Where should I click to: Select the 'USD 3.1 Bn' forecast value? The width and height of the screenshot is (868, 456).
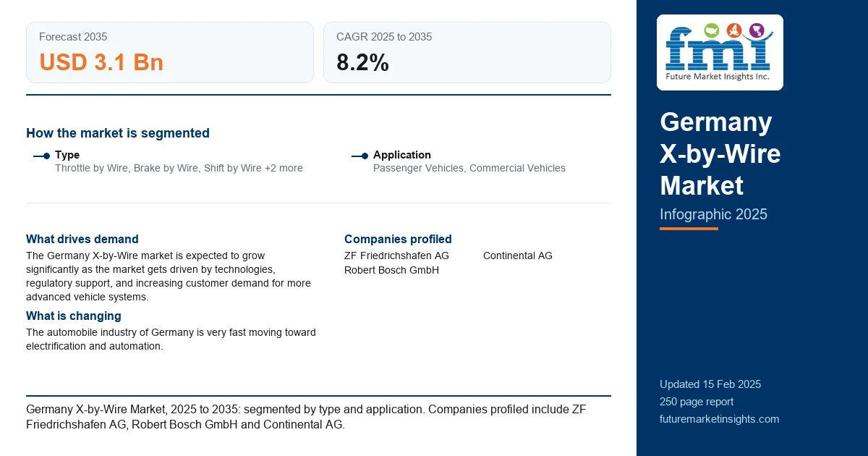tap(101, 62)
